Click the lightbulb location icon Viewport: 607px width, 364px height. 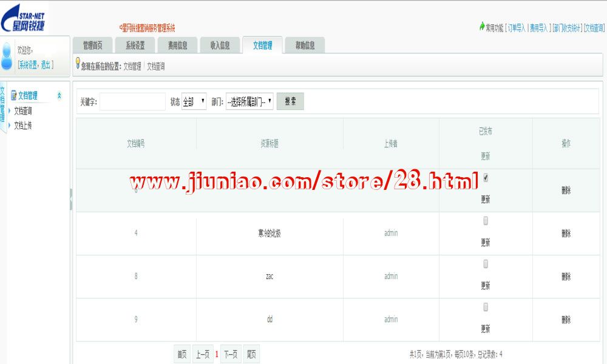(78, 62)
